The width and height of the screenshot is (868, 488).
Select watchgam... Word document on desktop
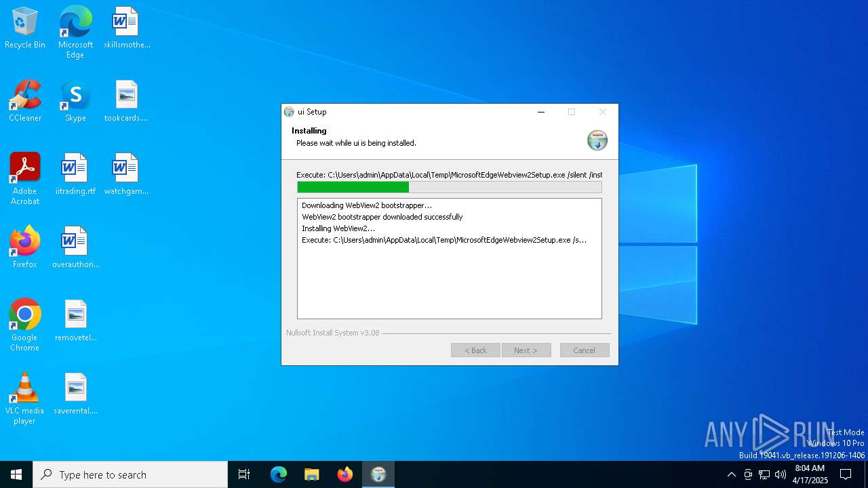[126, 175]
